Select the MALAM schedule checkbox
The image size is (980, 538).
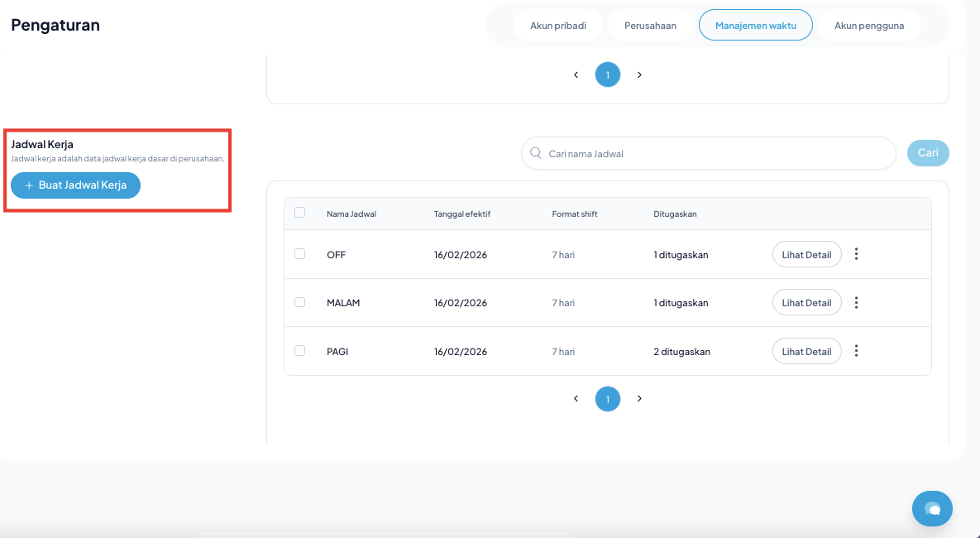coord(300,302)
